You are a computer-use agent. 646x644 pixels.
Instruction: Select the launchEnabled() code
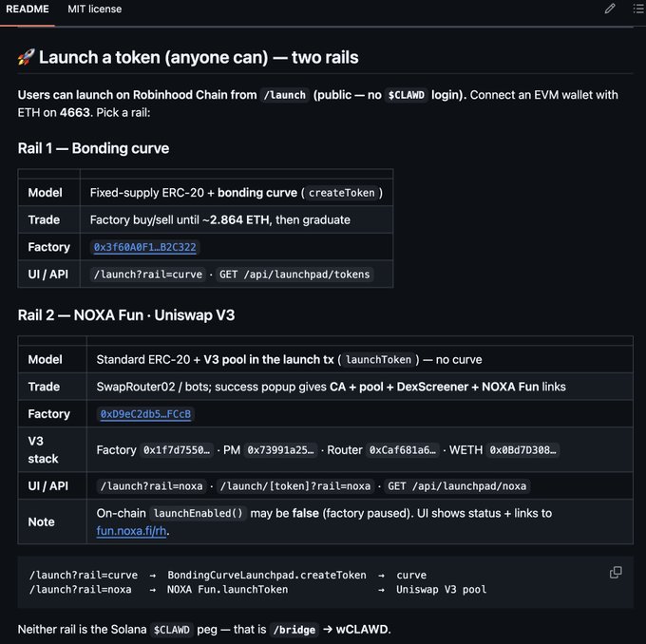pyautogui.click(x=199, y=513)
